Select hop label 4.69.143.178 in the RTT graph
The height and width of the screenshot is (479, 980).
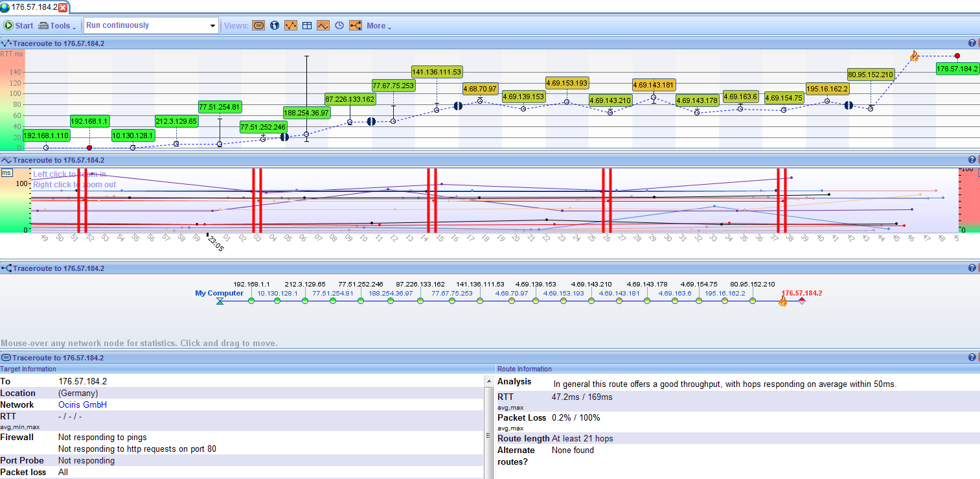click(x=697, y=100)
